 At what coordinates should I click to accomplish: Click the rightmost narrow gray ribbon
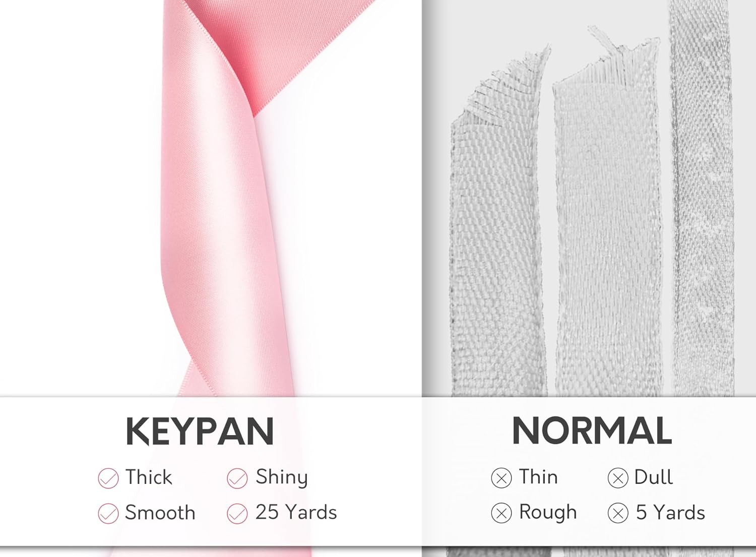(x=702, y=202)
